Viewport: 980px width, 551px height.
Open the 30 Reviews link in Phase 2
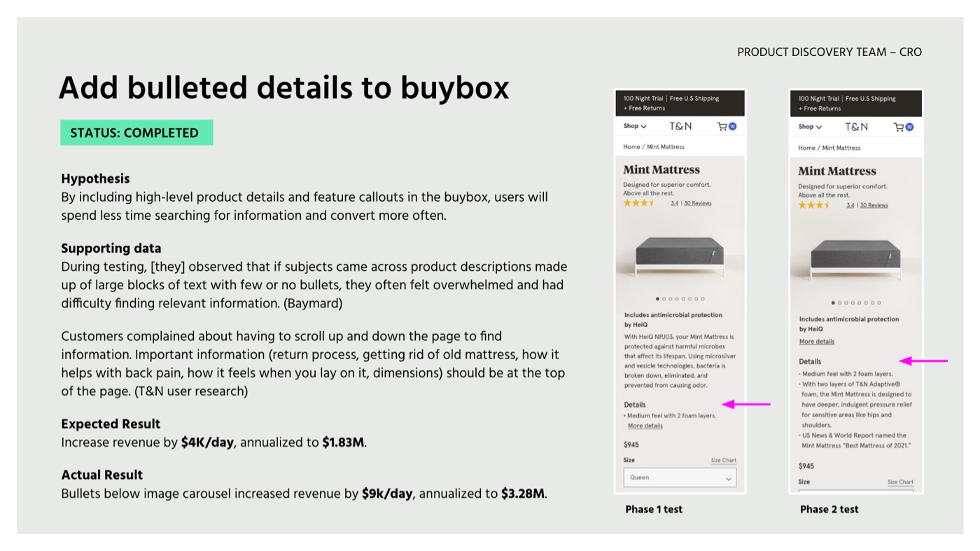874,205
